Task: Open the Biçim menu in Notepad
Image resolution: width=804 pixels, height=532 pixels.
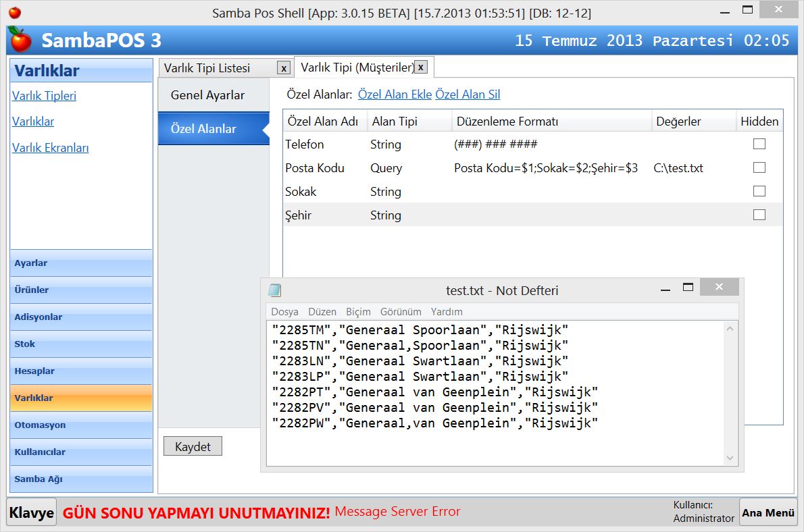Action: pos(358,312)
